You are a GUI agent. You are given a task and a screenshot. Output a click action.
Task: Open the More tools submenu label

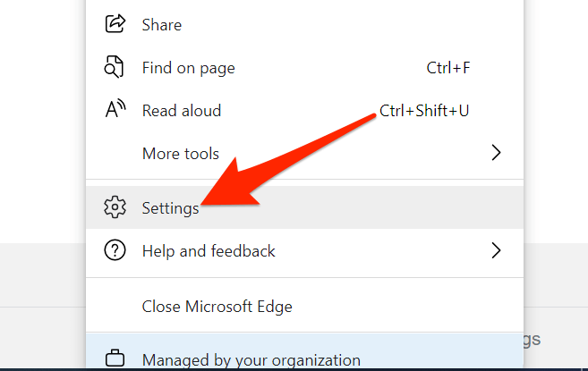pos(181,154)
